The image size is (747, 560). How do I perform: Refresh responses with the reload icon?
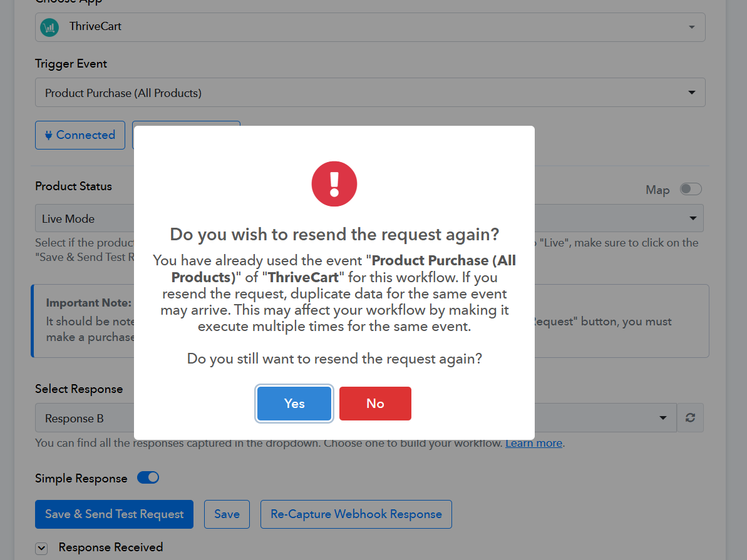coord(690,417)
